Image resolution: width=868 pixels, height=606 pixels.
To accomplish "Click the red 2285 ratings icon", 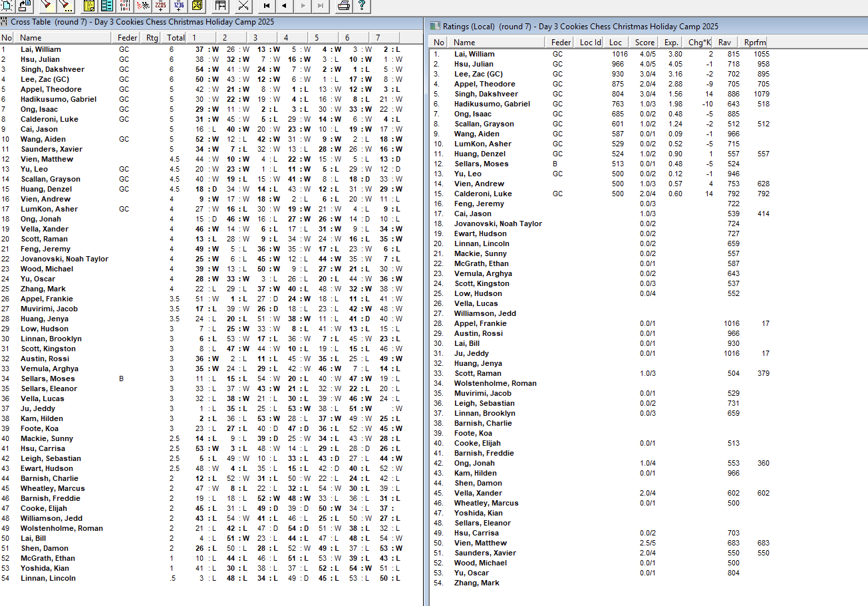I will coord(160,6).
